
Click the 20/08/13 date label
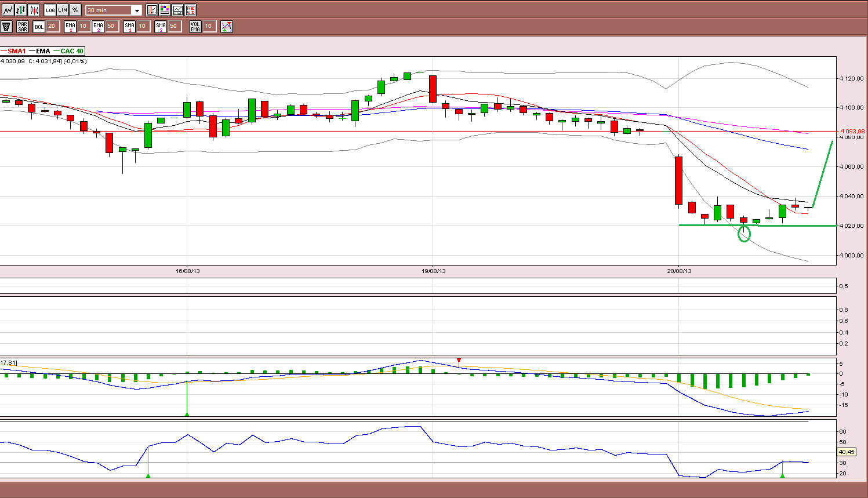tap(680, 271)
